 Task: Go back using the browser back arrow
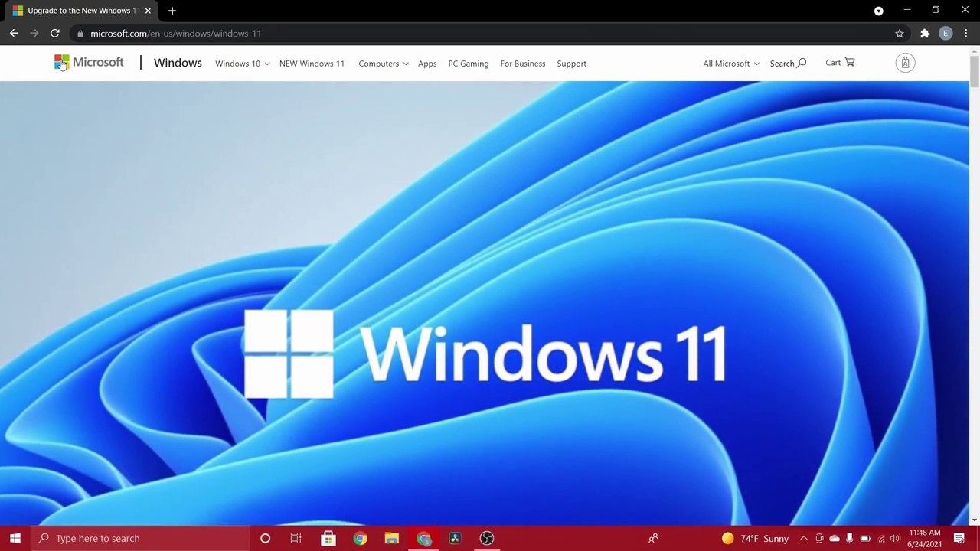point(14,33)
